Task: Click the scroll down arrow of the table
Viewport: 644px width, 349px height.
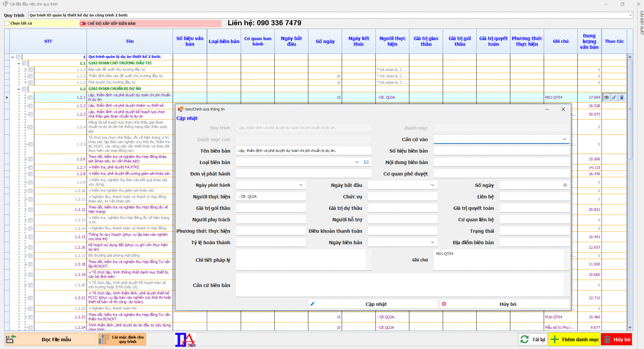Action: [x=630, y=328]
